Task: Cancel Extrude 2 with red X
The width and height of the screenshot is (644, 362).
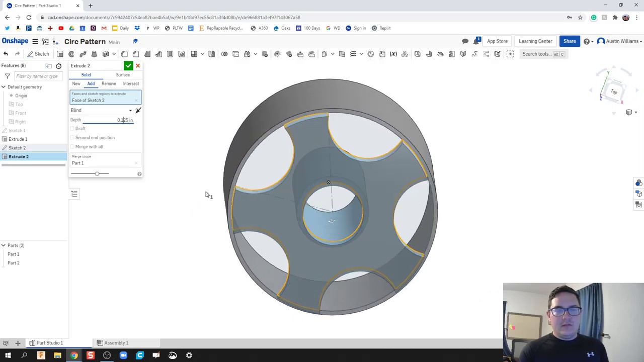Action: [x=138, y=66]
